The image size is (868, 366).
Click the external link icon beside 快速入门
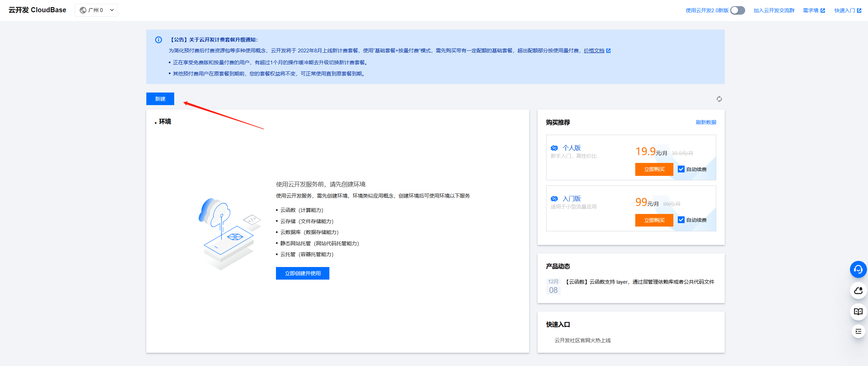coord(859,11)
